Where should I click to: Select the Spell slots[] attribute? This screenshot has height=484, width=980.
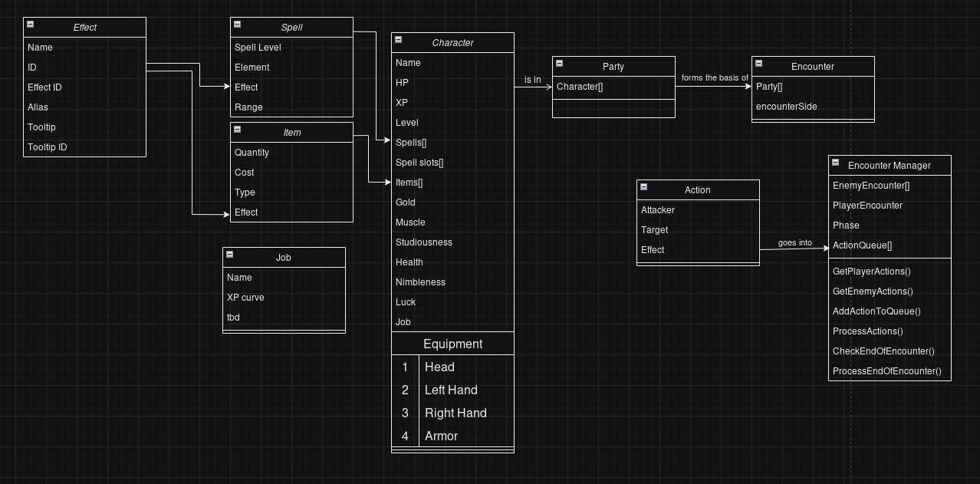coord(419,163)
